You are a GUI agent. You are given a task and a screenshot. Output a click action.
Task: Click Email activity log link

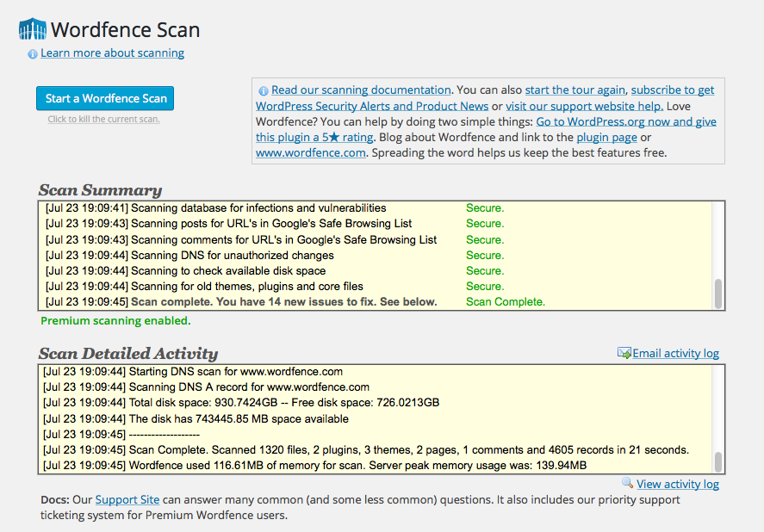pyautogui.click(x=675, y=353)
